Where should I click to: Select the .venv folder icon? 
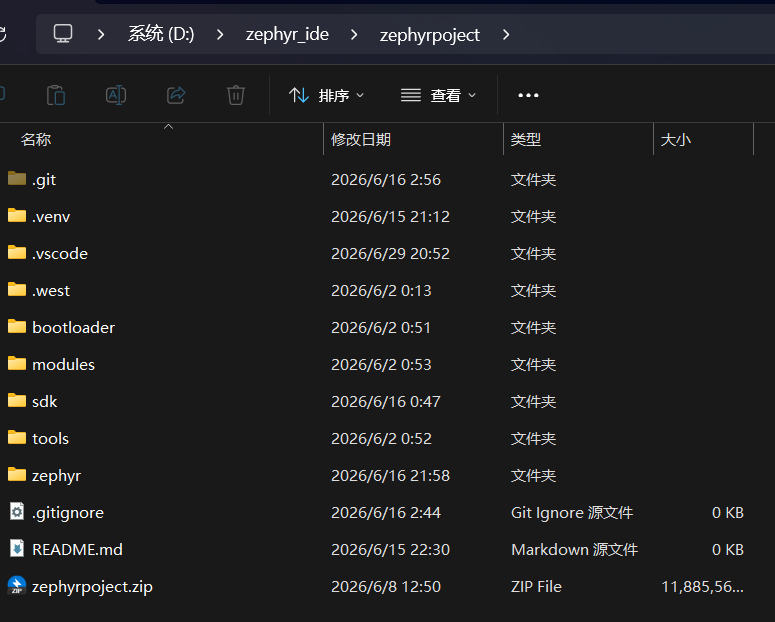click(17, 215)
